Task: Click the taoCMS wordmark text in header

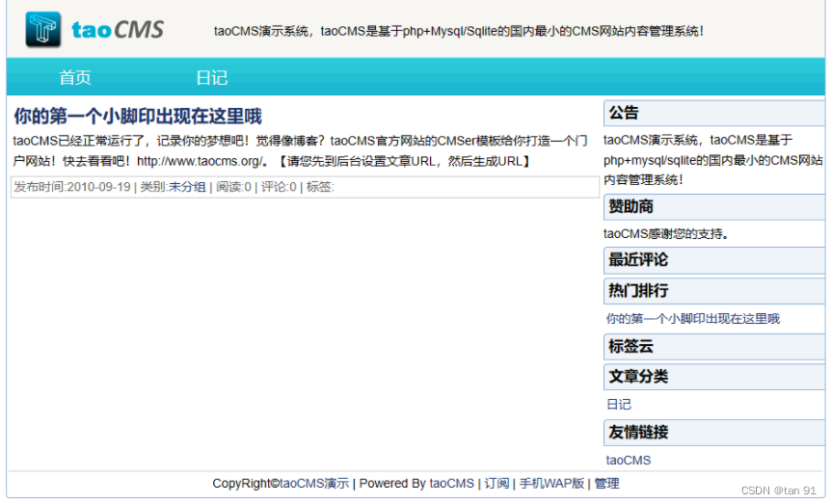Action: pyautogui.click(x=118, y=30)
